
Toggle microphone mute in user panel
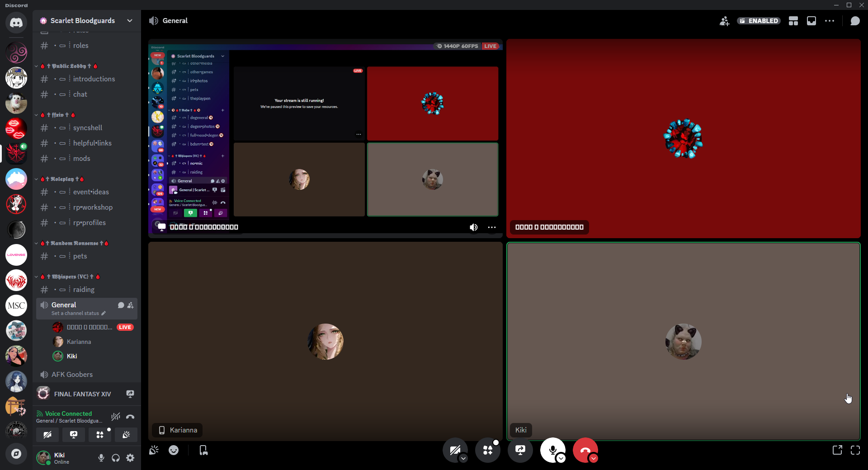point(101,458)
